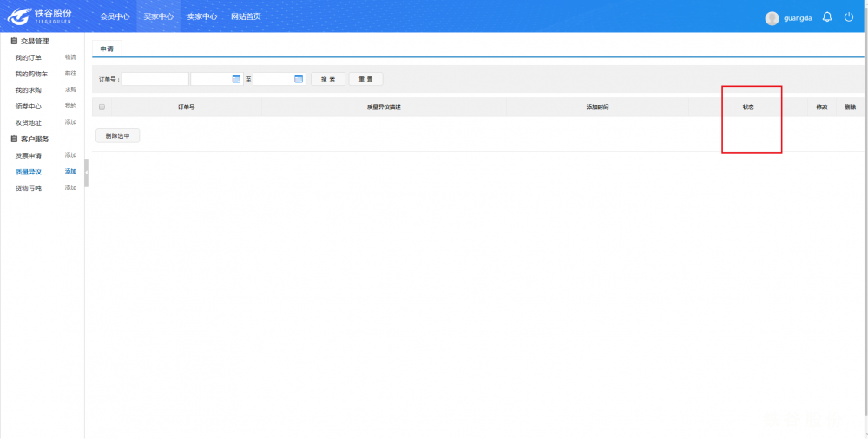Open 会员中心 in the top navigation
Screen dimensions: 868x439
click(115, 16)
